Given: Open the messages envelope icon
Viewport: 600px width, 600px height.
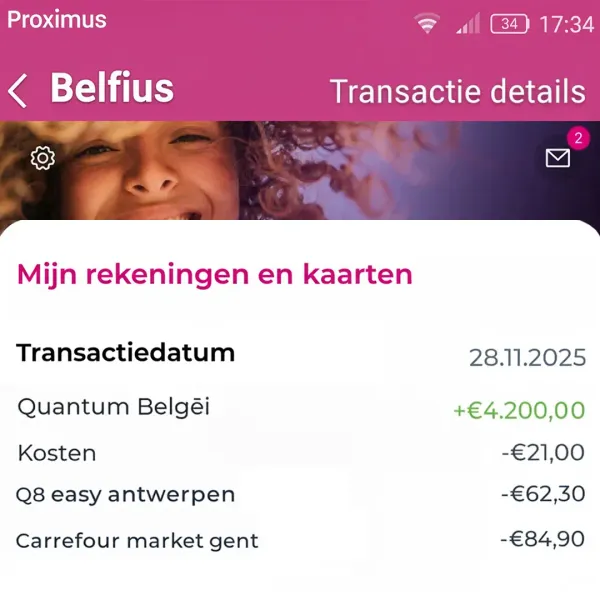Looking at the screenshot, I should point(557,158).
